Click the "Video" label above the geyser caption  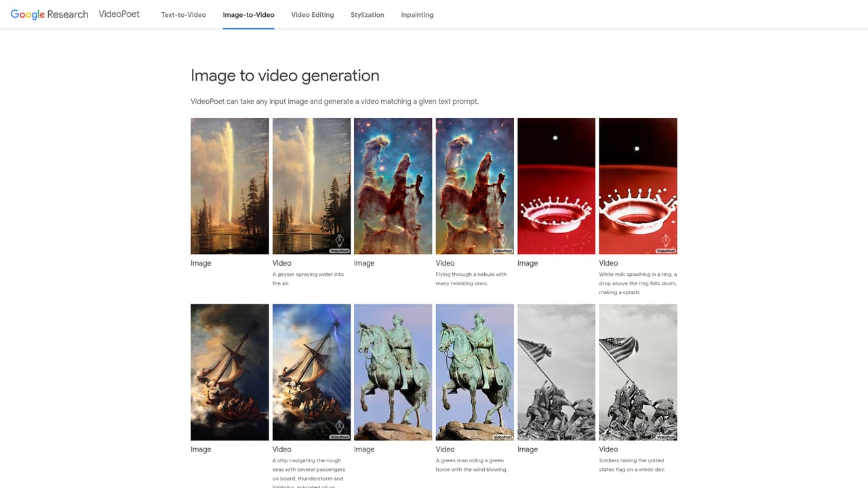tap(282, 263)
